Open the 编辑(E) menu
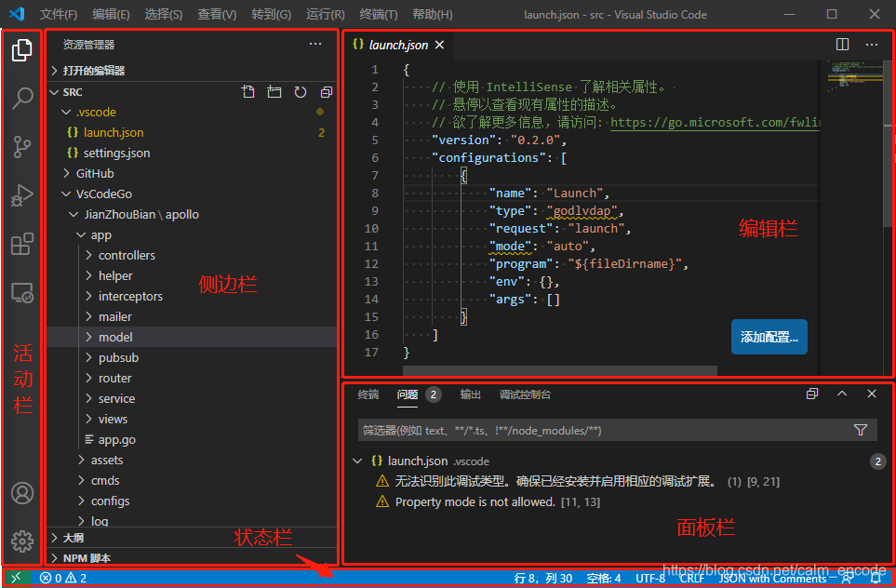The width and height of the screenshot is (896, 588). pos(111,14)
